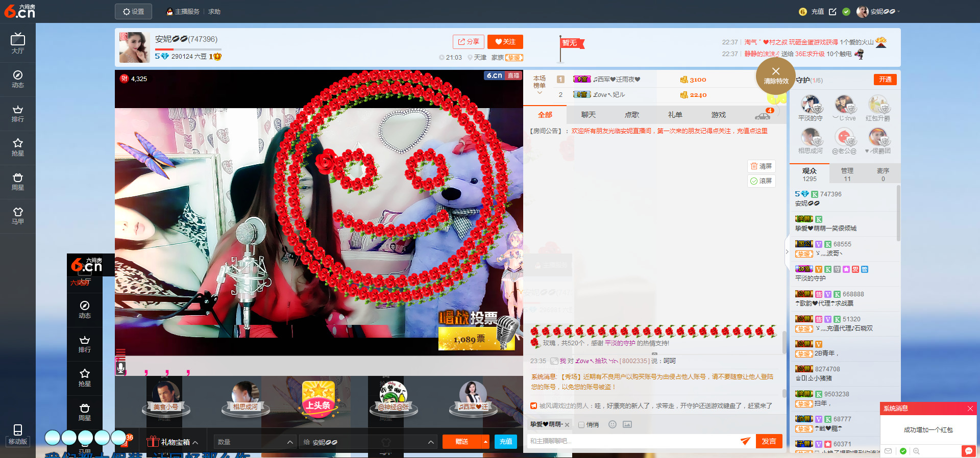Collapse the audience side panel arrow
The height and width of the screenshot is (458, 980).
click(x=787, y=251)
